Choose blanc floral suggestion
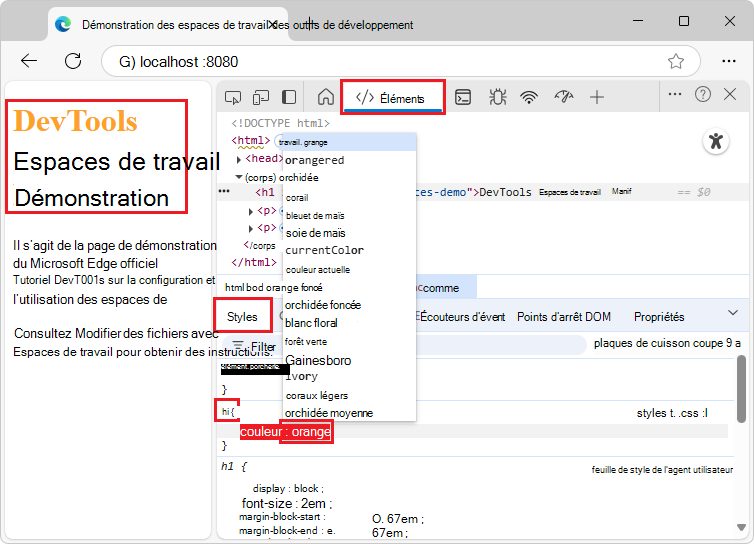The image size is (754, 544). tap(349, 323)
